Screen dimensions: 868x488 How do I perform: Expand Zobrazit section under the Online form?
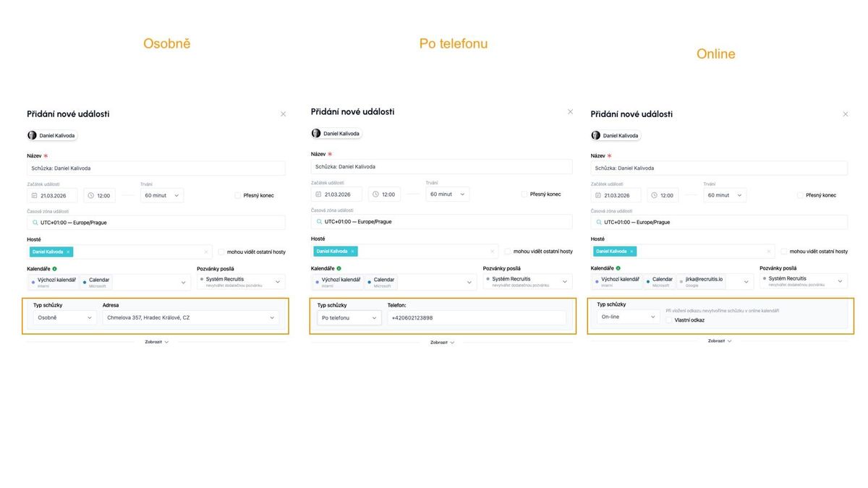pyautogui.click(x=720, y=341)
